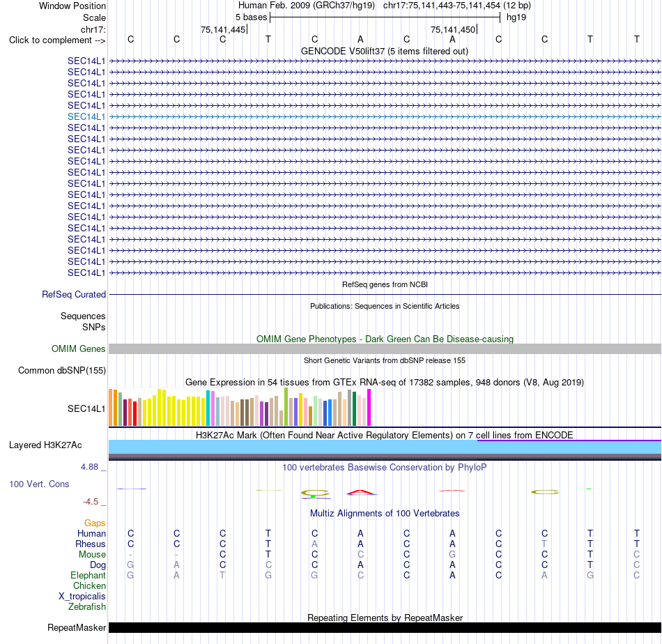Click the Window Position label
This screenshot has width=662, height=644.
click(x=72, y=6)
